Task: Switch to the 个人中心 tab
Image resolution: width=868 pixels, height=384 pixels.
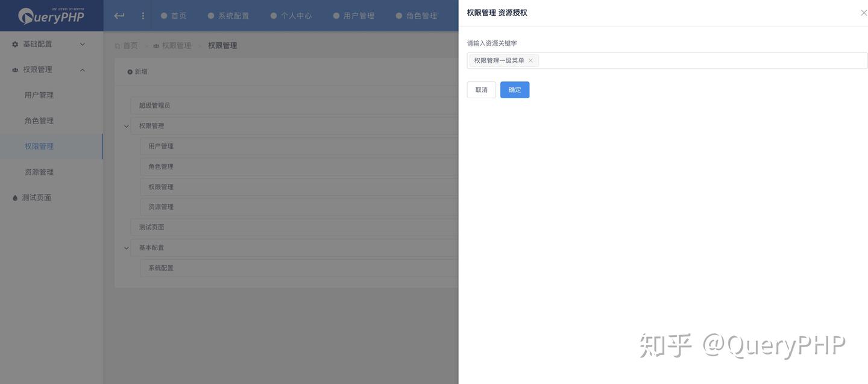Action: tap(291, 16)
